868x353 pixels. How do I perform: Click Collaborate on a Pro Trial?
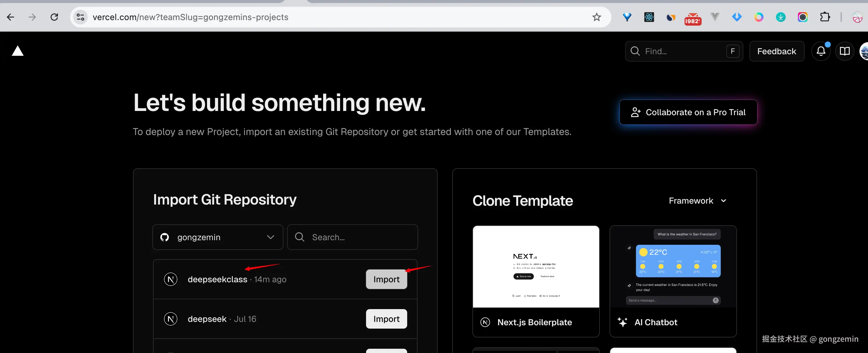coord(688,112)
